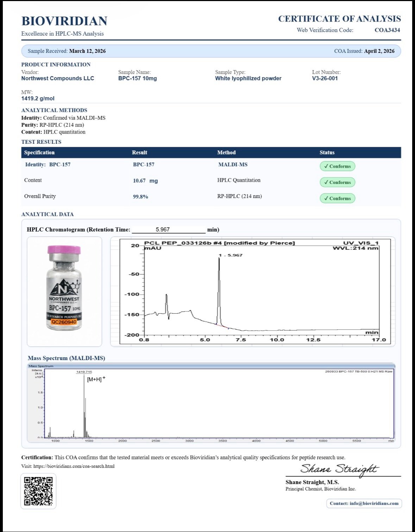415x532 pixels.
Task: Click the Conforms badge for Identity row
Action: (337, 166)
